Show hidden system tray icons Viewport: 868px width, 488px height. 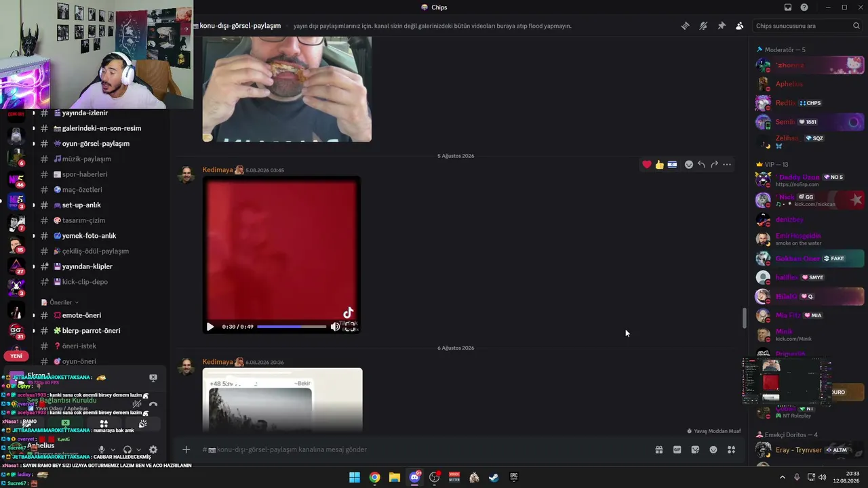click(782, 477)
